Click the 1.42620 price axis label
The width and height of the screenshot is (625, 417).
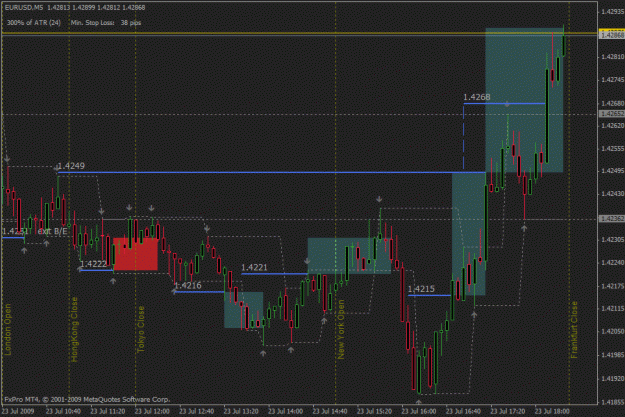[x=613, y=125]
